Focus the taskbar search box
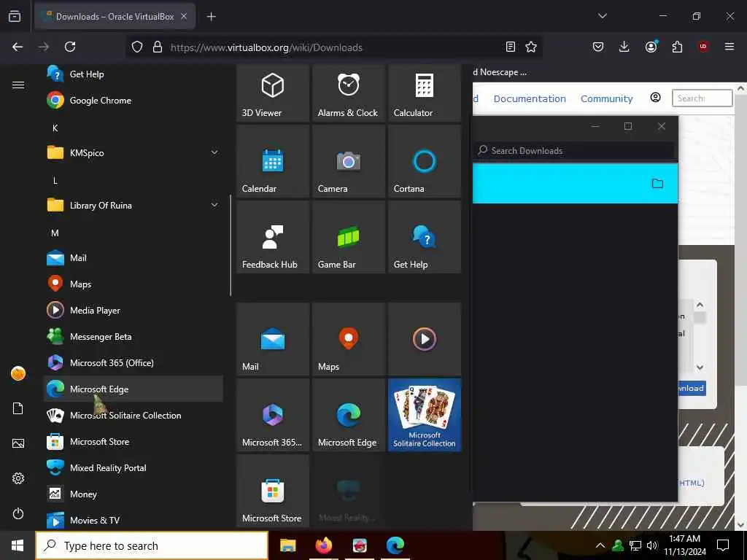 (x=152, y=545)
